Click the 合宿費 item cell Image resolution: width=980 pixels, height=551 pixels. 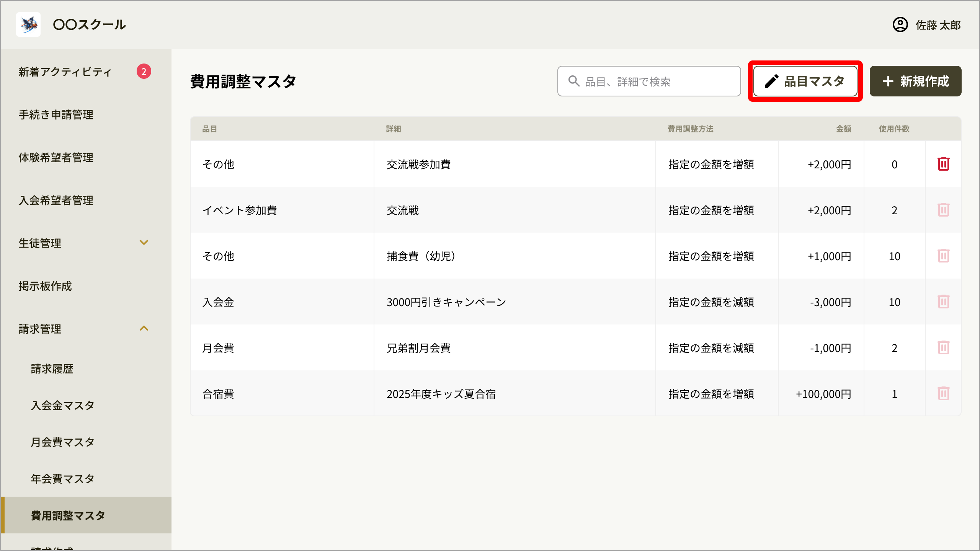(x=282, y=393)
